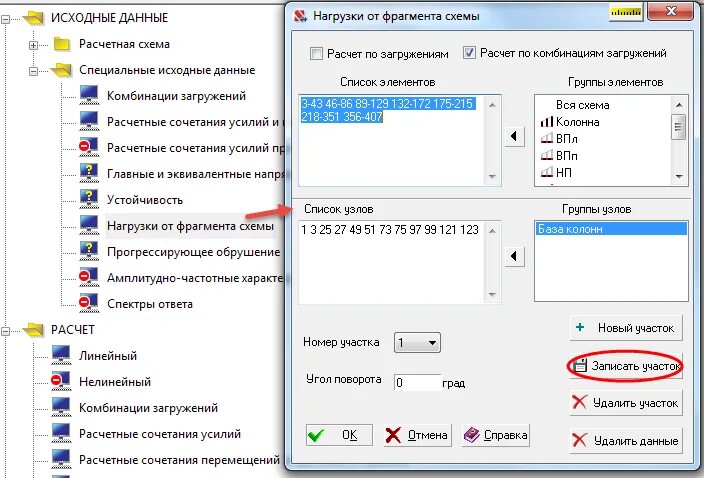Select Прогрессирующее обрушение tree item
The image size is (704, 478).
click(193, 252)
